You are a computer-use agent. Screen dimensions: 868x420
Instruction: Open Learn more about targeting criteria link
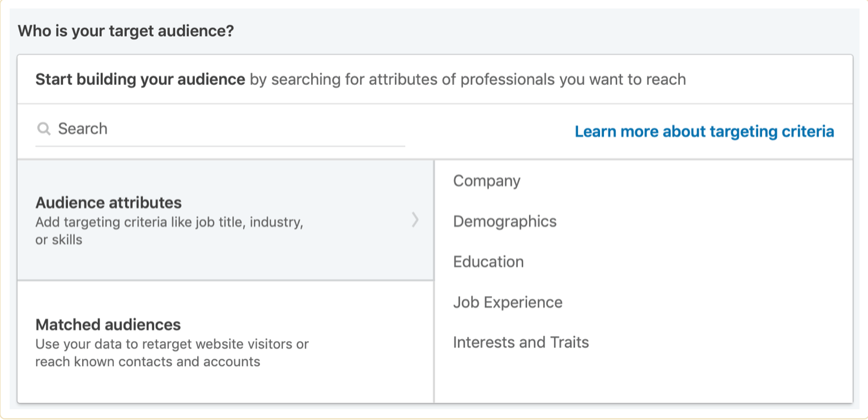click(x=704, y=131)
